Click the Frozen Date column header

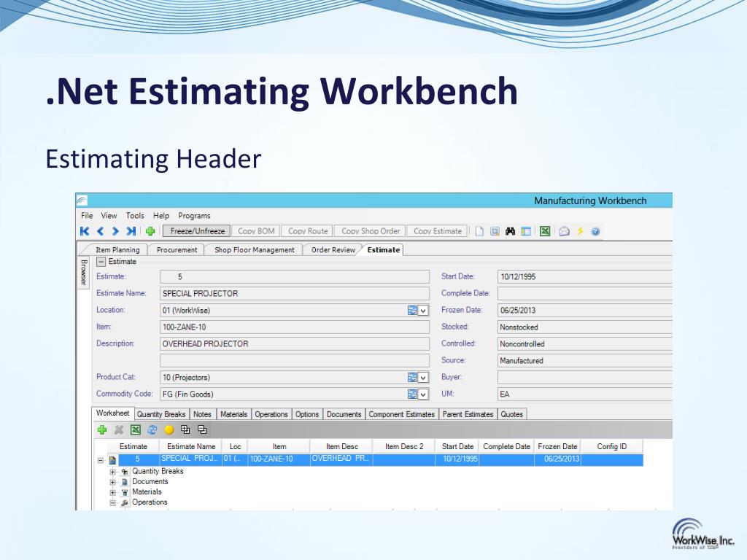[557, 447]
